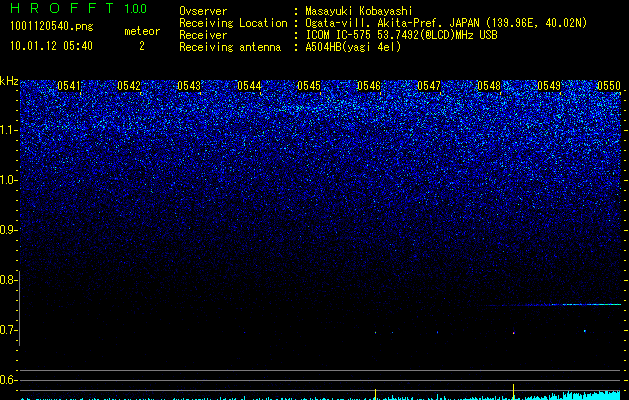Click the 0.7 frequency axis label
This screenshot has width=629, height=400.
(x=8, y=330)
